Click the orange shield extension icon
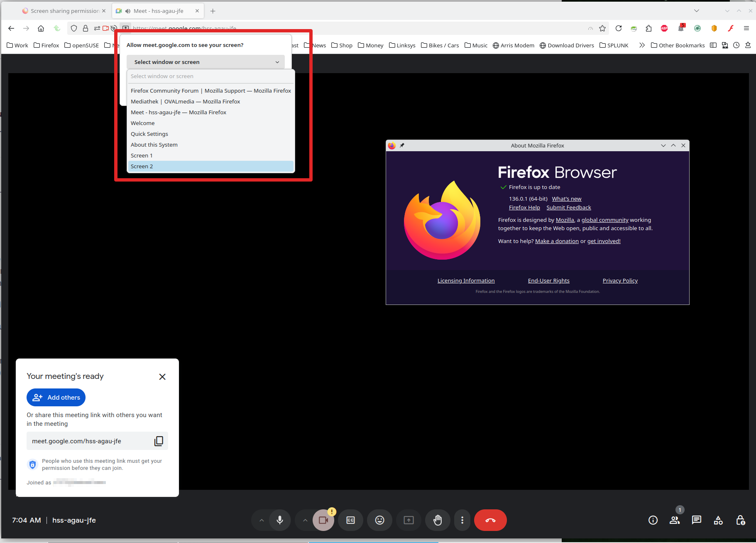The width and height of the screenshot is (756, 543). pos(714,28)
